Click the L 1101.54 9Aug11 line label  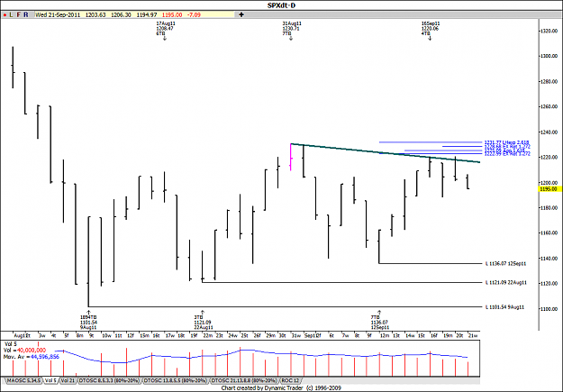pyautogui.click(x=504, y=307)
